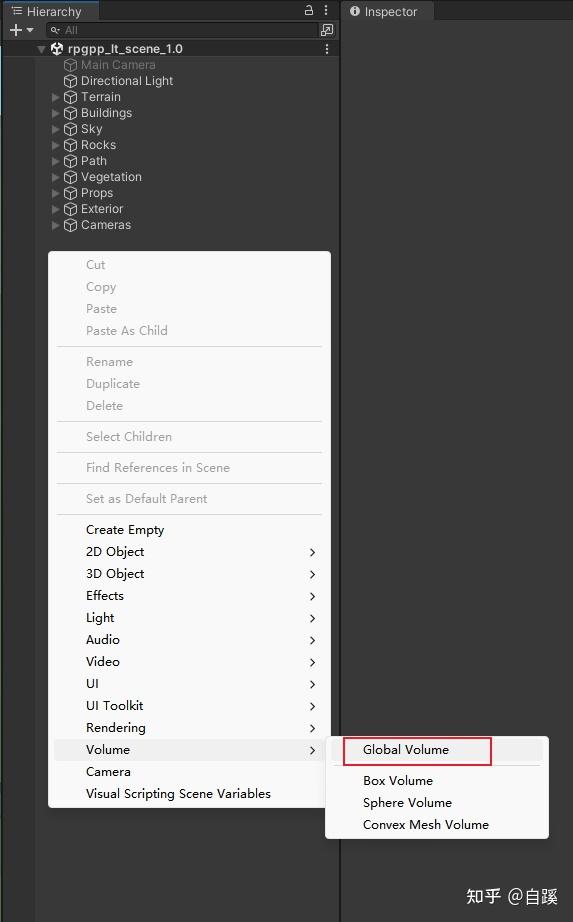Click the Unity scene icon beside rpgpp_lt_scene_1.0
Viewport: 573px width, 922px height.
(x=57, y=49)
